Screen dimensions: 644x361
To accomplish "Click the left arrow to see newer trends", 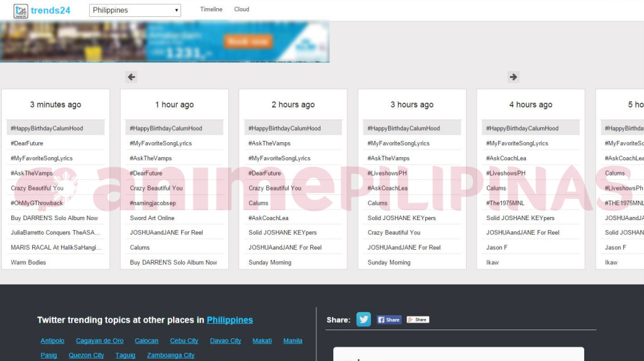I will (131, 77).
